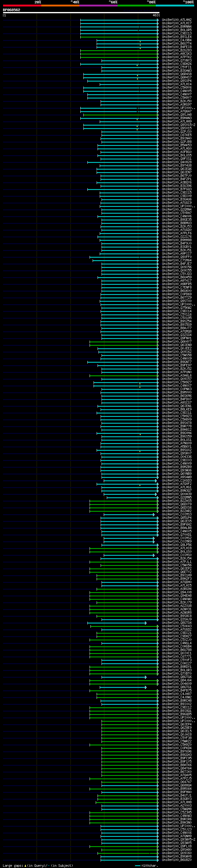Click the UniRef100_A3RG97 label
197x868 pixels.
(177, 104)
